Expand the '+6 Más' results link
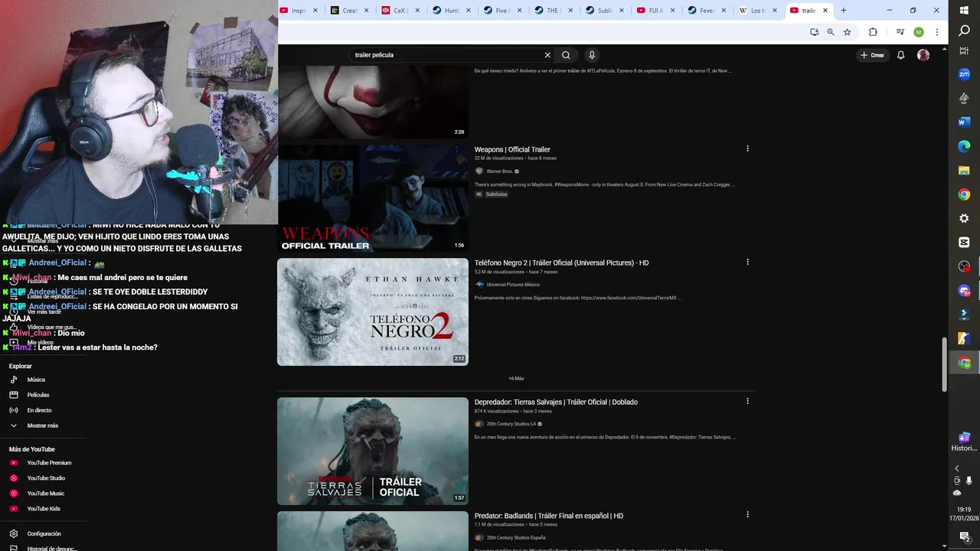 pos(516,378)
